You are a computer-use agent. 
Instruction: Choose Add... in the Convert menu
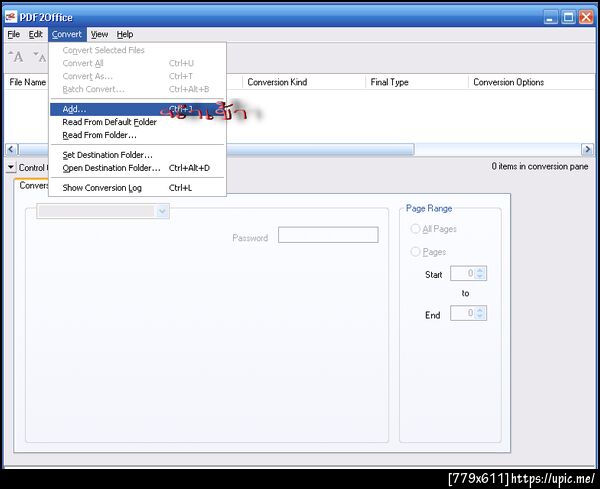click(x=137, y=109)
